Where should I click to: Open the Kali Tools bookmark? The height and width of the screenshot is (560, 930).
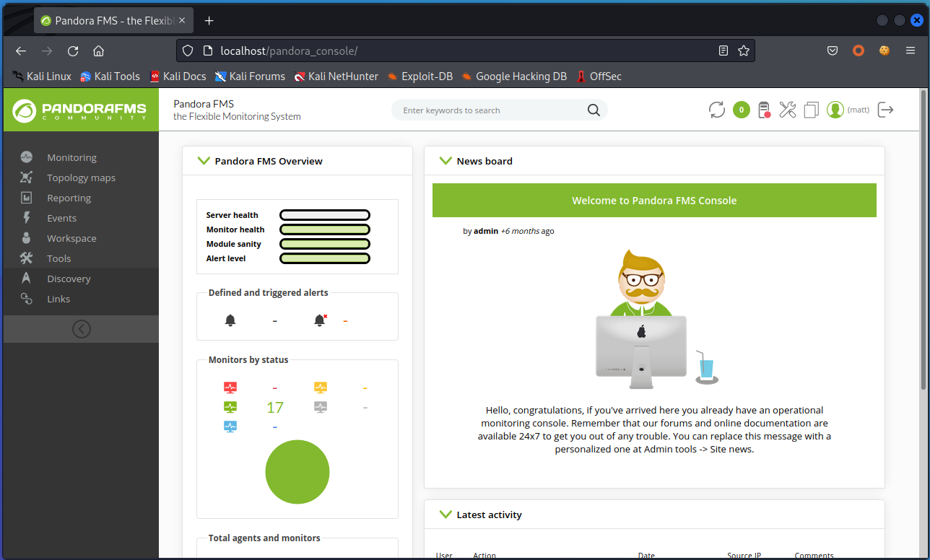coord(110,76)
